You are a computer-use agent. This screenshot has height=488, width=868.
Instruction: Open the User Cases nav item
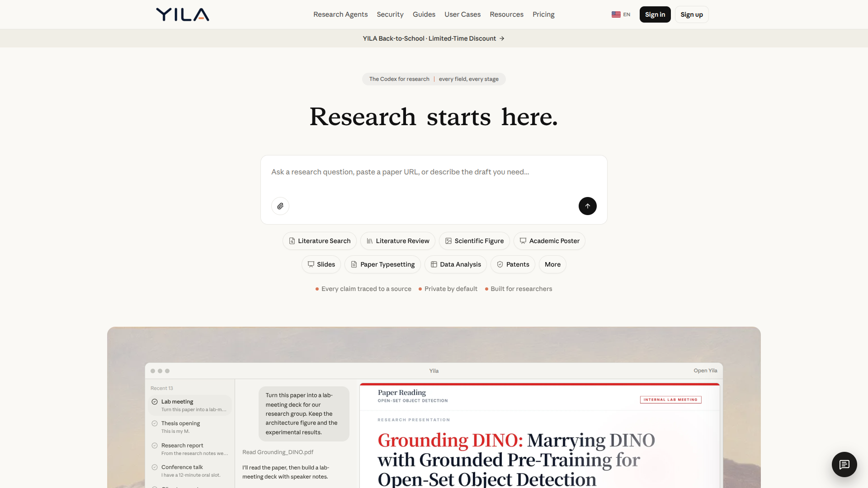[462, 14]
